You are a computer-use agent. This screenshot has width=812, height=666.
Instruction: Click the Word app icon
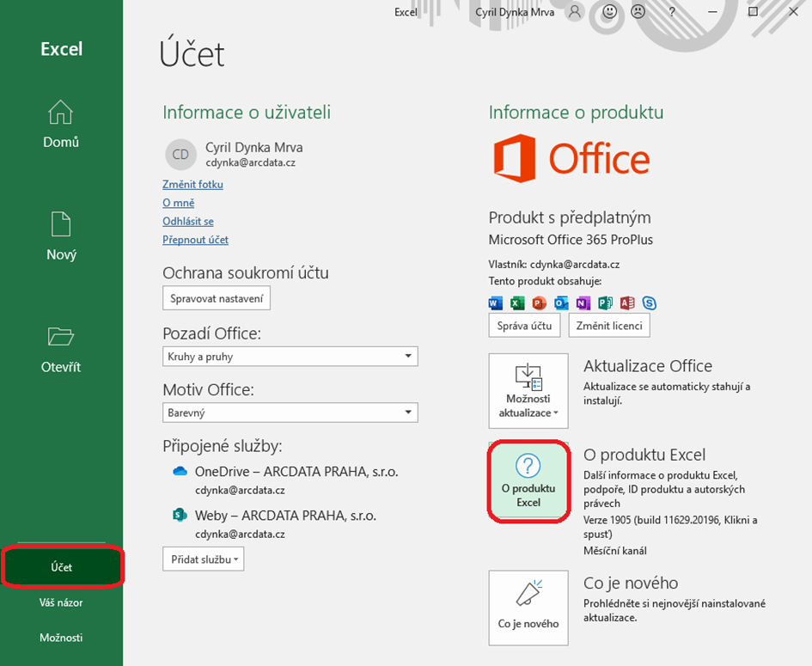496,303
